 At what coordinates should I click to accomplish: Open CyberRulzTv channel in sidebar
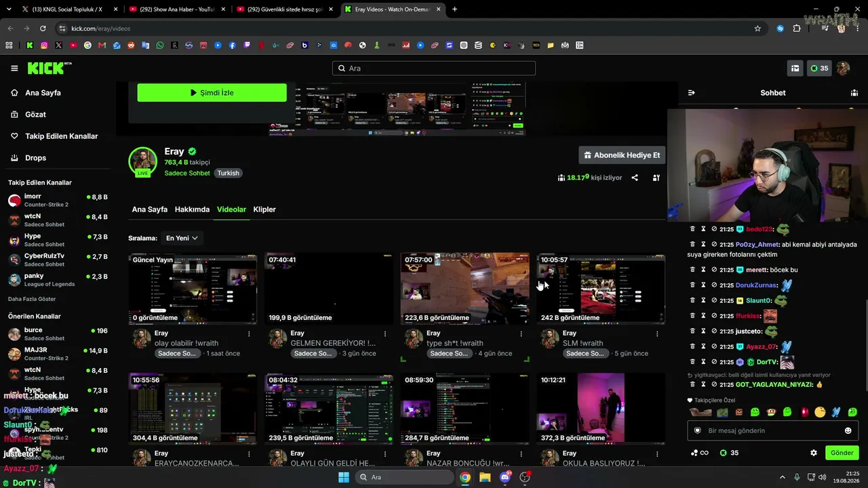tap(58, 260)
